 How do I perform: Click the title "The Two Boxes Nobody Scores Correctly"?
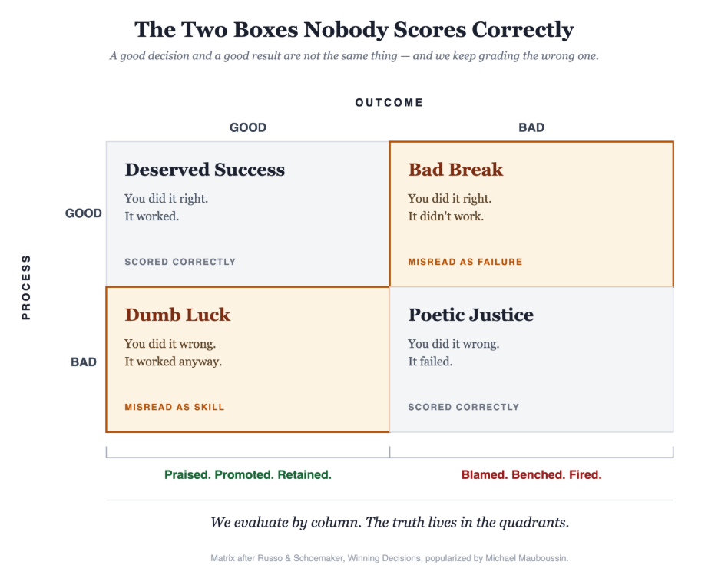point(354,30)
